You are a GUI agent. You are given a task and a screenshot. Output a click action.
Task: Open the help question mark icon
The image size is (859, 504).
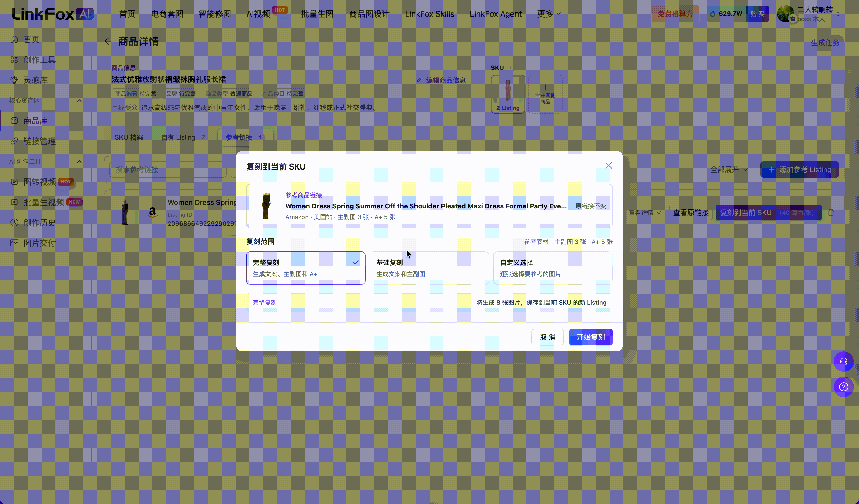[x=844, y=387]
